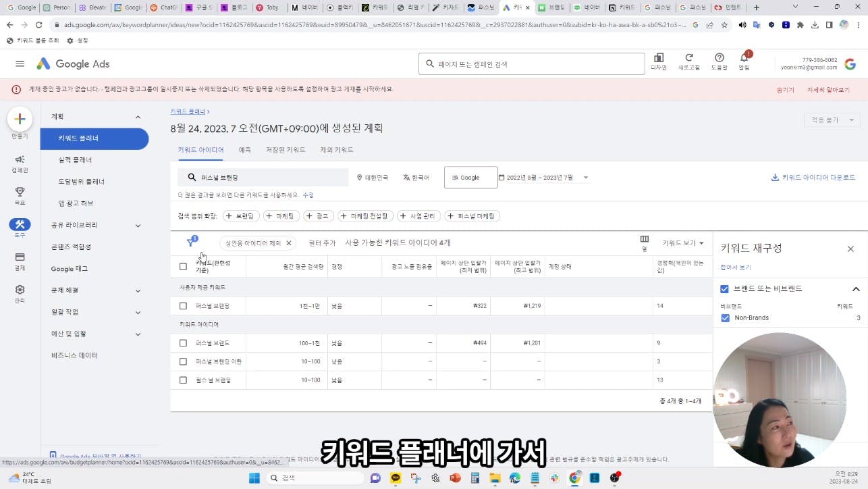Screen dimensions: 868x489
Task: Click the 필터 추가 button
Action: click(x=322, y=243)
